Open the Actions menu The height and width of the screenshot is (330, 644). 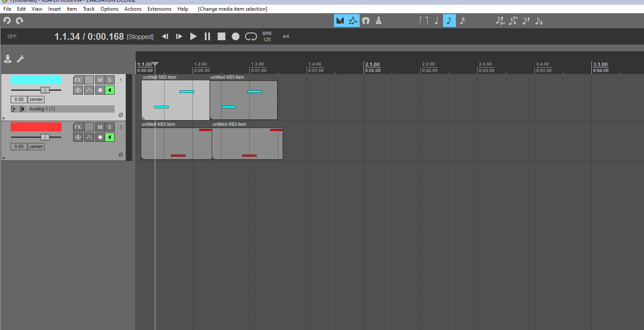coord(133,9)
